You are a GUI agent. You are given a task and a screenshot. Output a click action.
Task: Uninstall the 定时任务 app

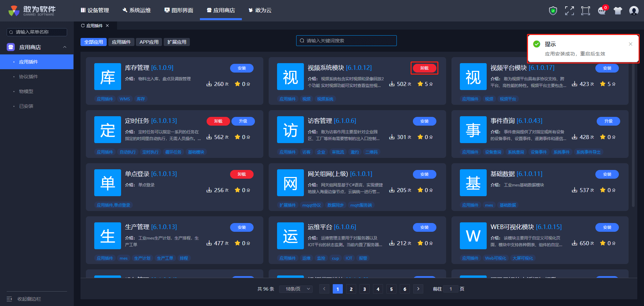pyautogui.click(x=218, y=121)
